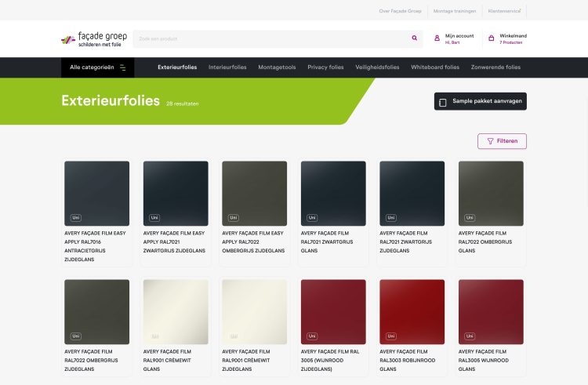588x385 pixels.
Task: Click title Avery Façade Film RAL 3005 (Wijnrood Zijdeglans)
Action: click(330, 360)
